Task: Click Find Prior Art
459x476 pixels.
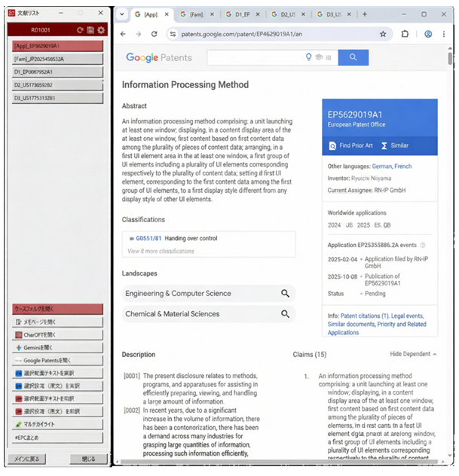Action: click(x=351, y=145)
